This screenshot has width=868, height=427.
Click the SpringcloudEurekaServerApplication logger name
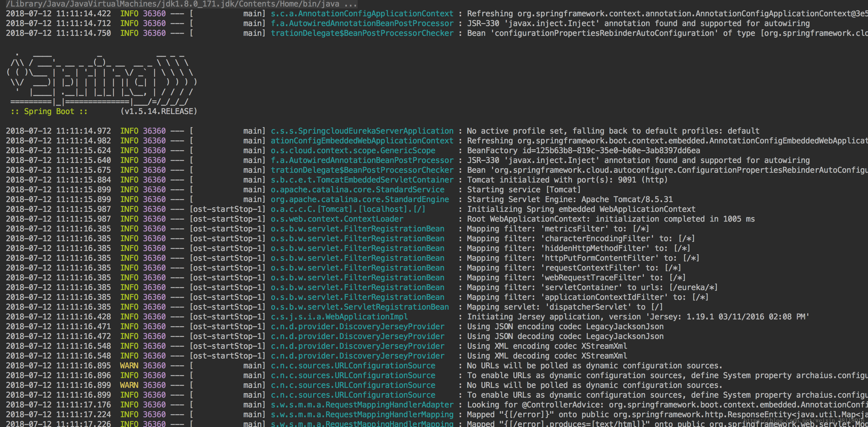(x=362, y=131)
